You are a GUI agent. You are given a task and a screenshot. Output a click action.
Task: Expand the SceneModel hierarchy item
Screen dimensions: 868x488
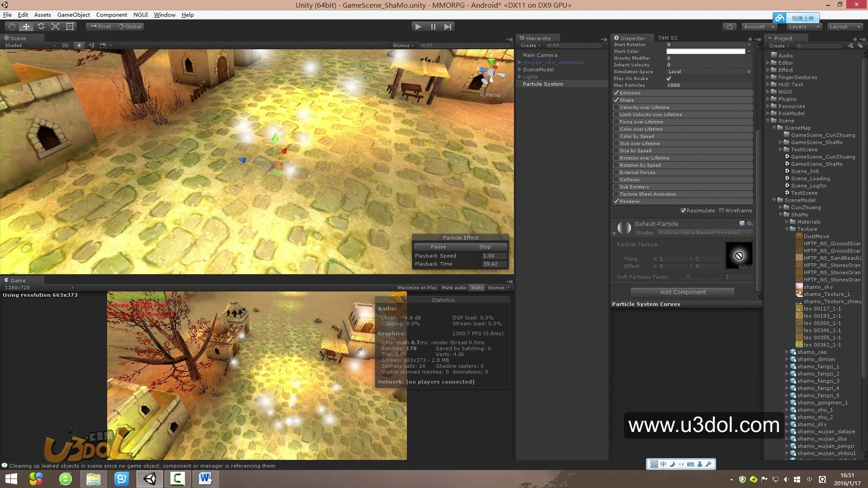point(519,70)
